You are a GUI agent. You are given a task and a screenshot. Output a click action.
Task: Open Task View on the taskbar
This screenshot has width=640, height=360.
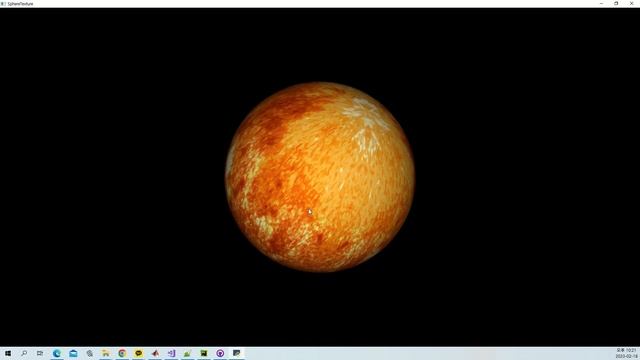click(x=40, y=353)
